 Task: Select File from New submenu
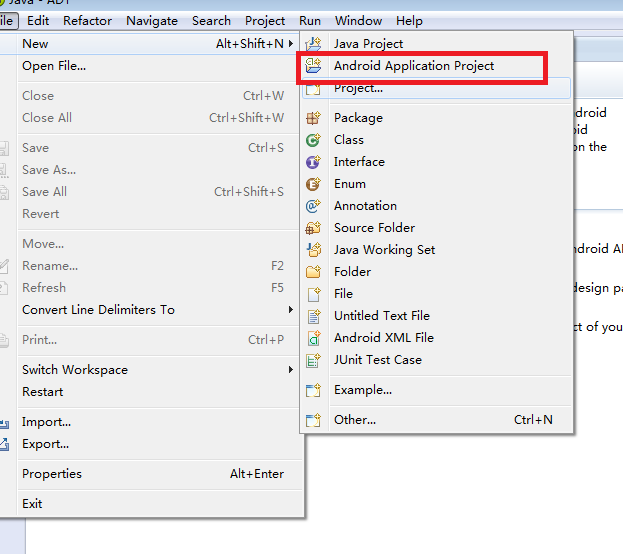coord(437,294)
